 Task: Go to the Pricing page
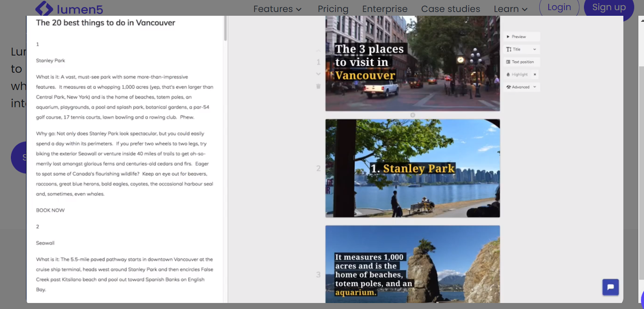(x=333, y=9)
